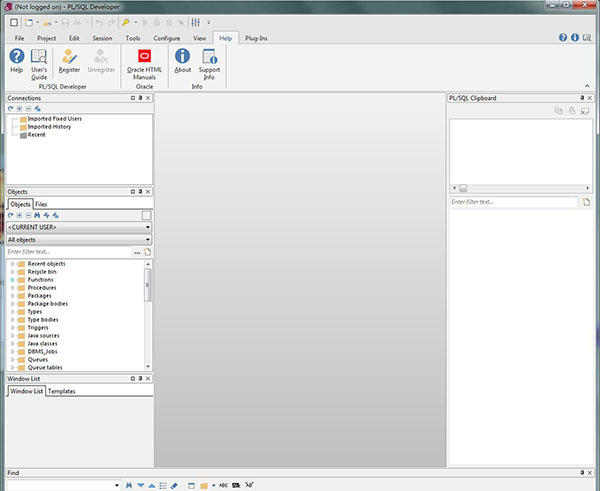Screen dimensions: 600x491
Task: Refresh the Objects browser
Action: coord(11,215)
